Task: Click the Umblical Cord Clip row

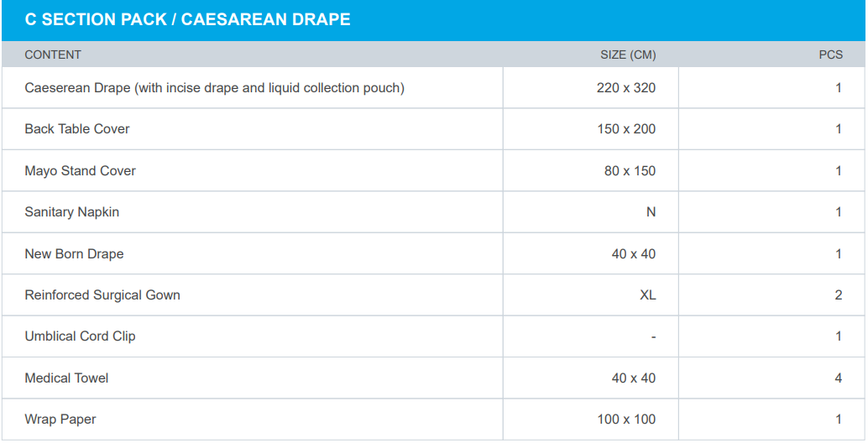Action: tap(80, 336)
